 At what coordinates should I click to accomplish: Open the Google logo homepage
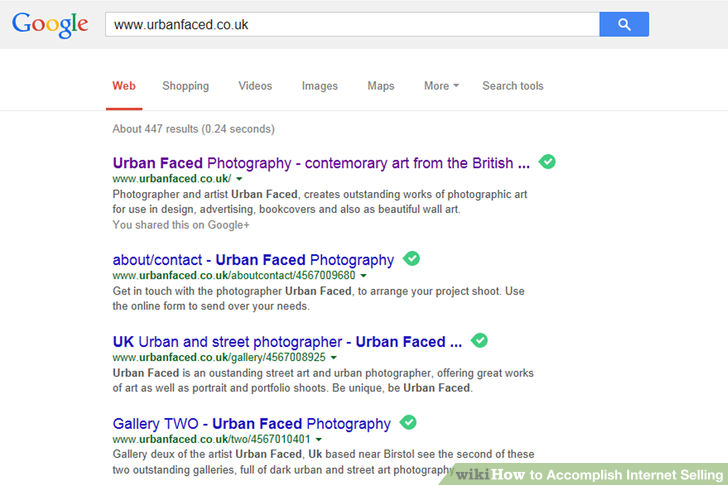[x=50, y=25]
